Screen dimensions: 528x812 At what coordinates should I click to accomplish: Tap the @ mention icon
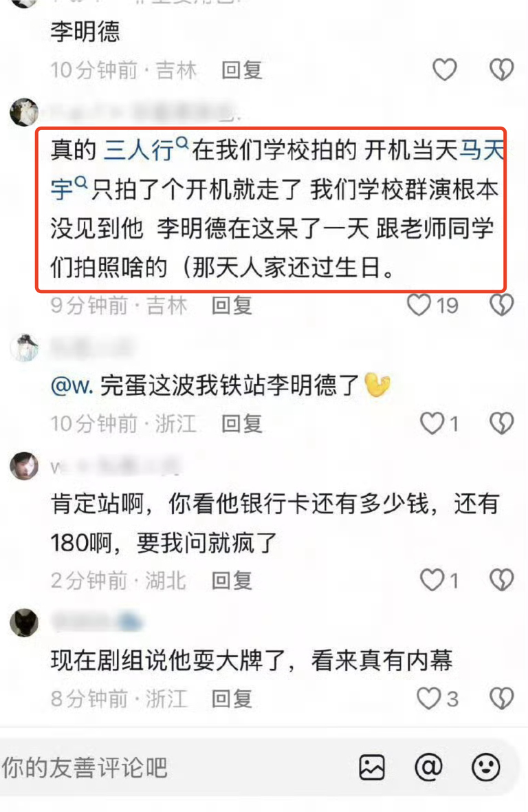click(x=429, y=767)
